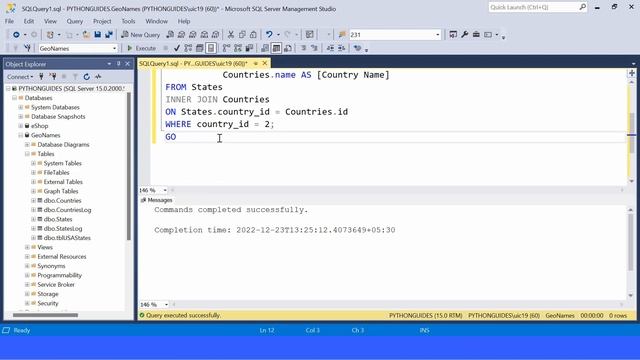
Task: Click Object Explorer vertical scrollbar thumb
Action: pyautogui.click(x=129, y=166)
